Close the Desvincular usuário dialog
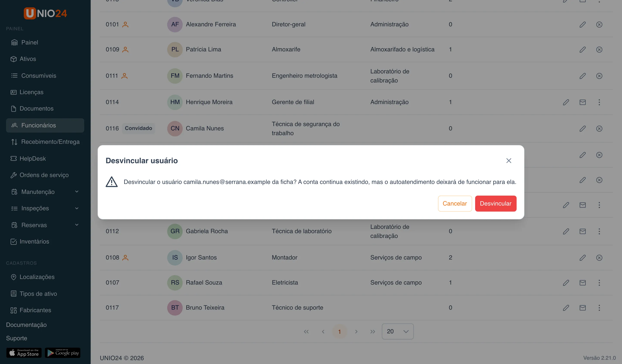 (x=508, y=161)
